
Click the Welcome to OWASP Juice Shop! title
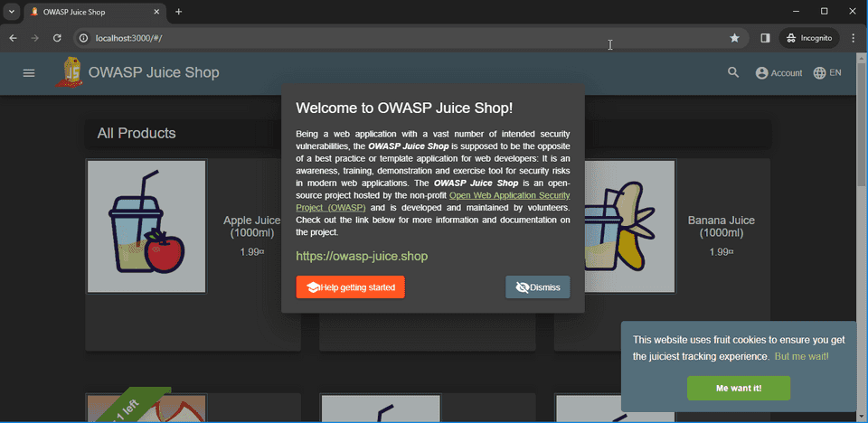(x=405, y=108)
